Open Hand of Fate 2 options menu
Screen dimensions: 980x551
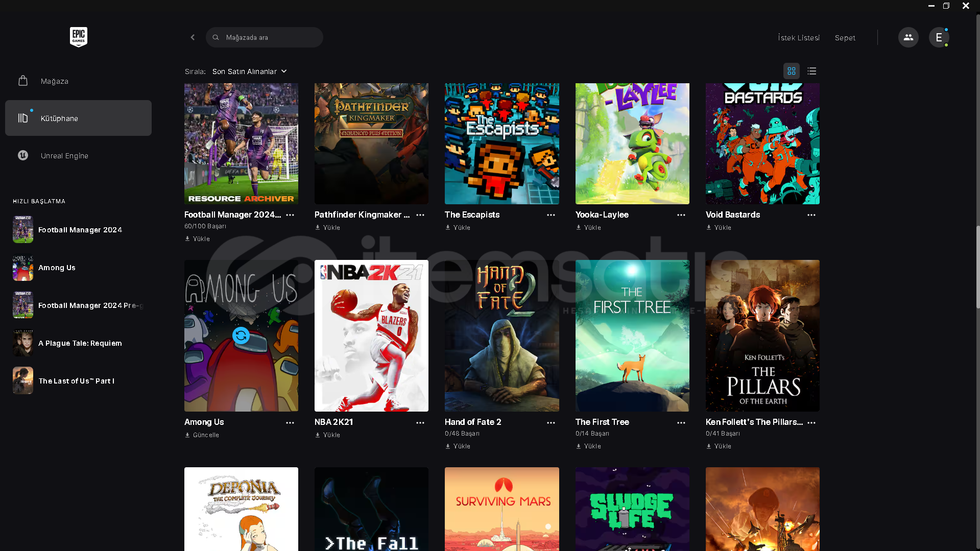pos(551,423)
